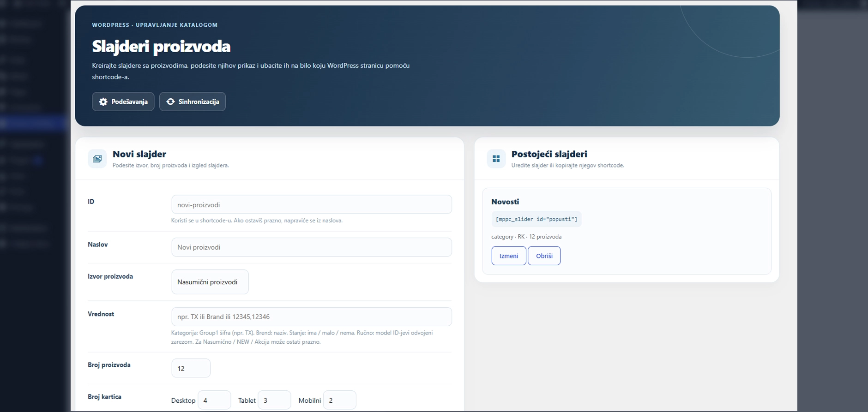Click the 'category · RK · 12 proizvoda' text
This screenshot has width=868, height=412.
pos(526,237)
